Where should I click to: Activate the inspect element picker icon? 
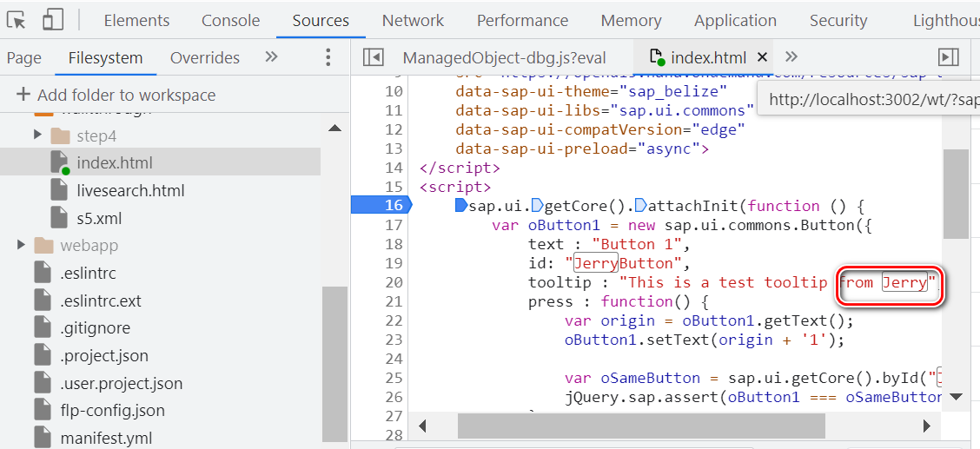click(x=17, y=21)
